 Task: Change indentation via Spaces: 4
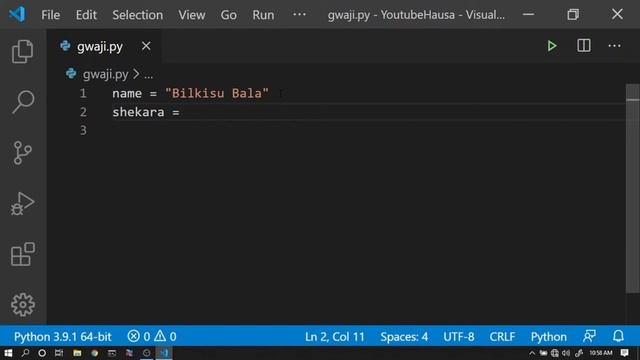pos(404,337)
